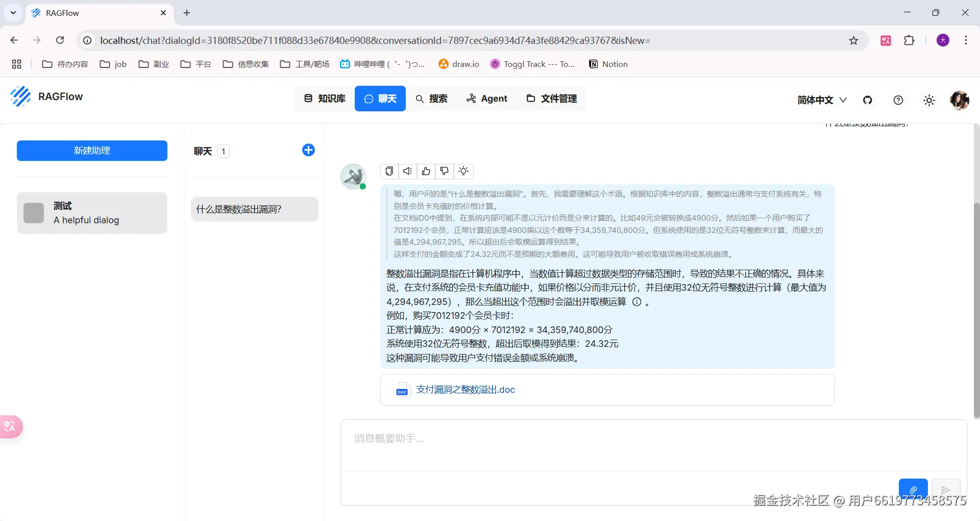Click the chat area vertical scrollbar
The image size is (980, 521).
click(x=976, y=311)
